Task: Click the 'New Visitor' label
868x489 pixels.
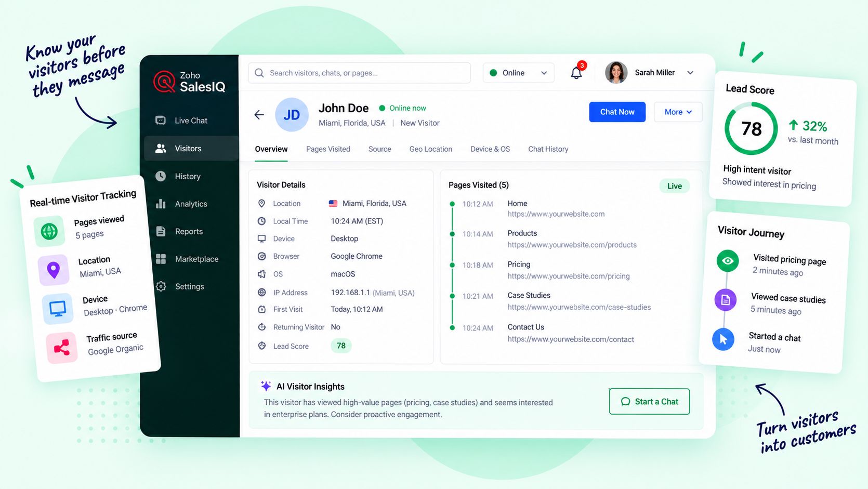Action: (x=420, y=123)
